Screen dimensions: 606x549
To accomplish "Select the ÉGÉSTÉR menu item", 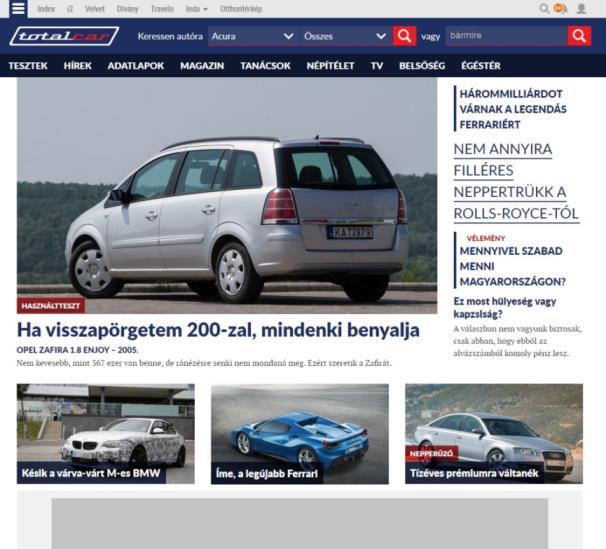I will 481,66.
